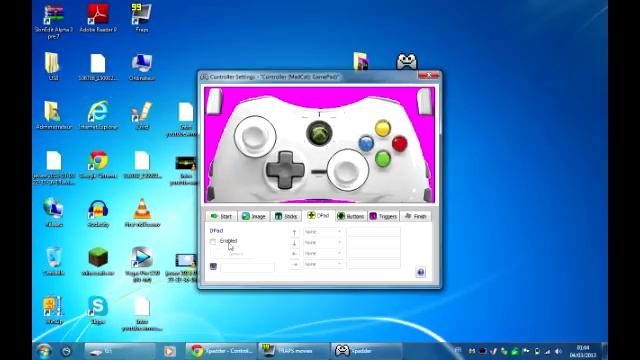The height and width of the screenshot is (360, 640).
Task: Open the Fraps desktop shortcut
Action: pos(142,18)
